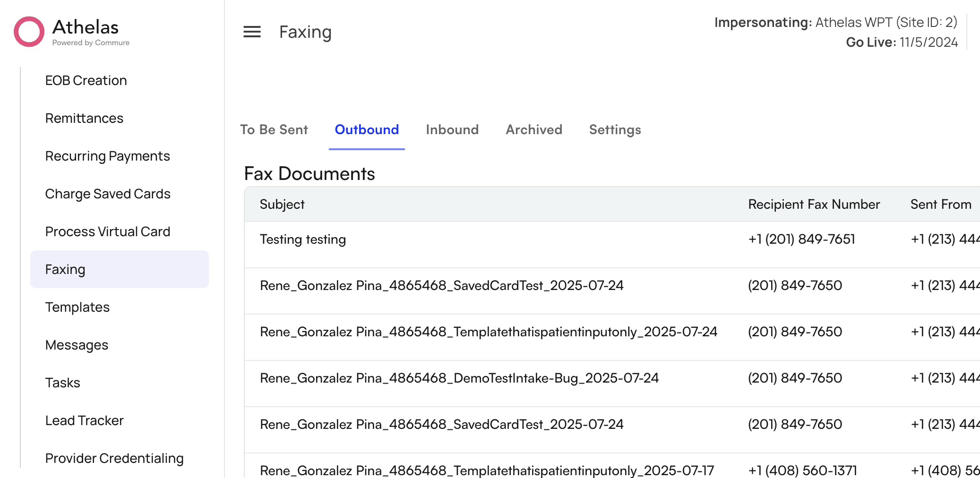
Task: Open Recurring Payments section
Action: click(x=107, y=156)
